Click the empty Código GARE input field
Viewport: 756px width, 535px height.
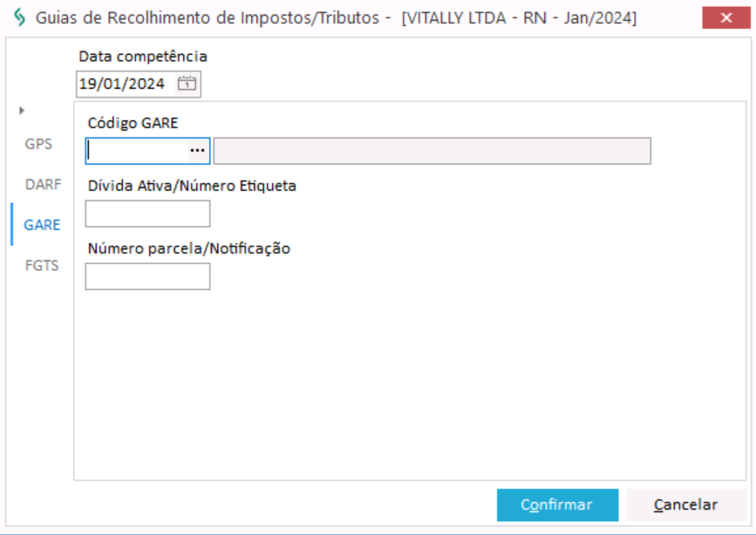tap(135, 151)
